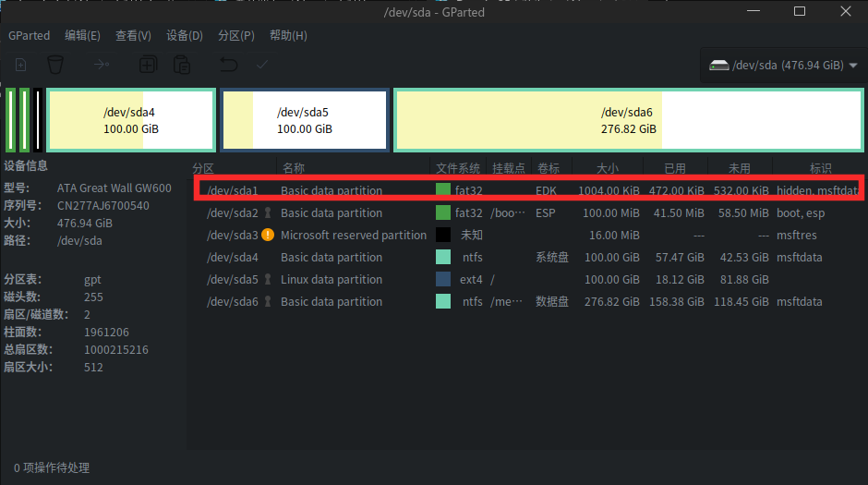The width and height of the screenshot is (868, 485).
Task: Click the Apply all operations checkmark
Action: 262,66
